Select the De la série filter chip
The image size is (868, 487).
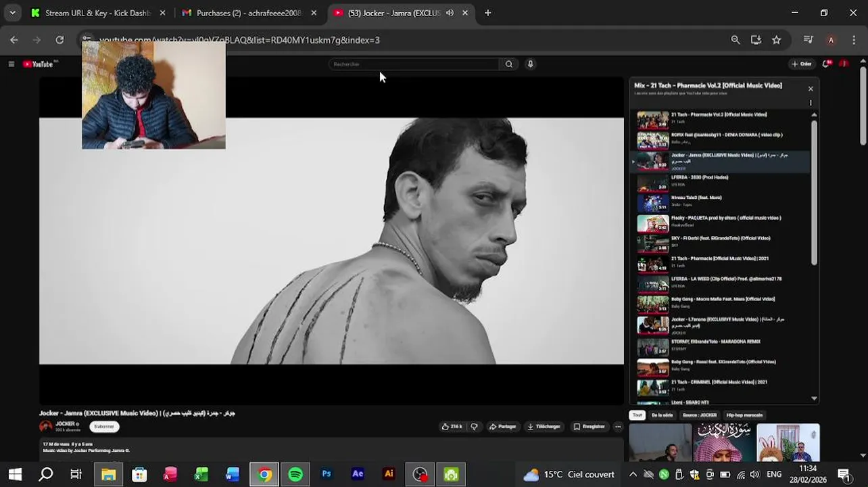(x=662, y=415)
